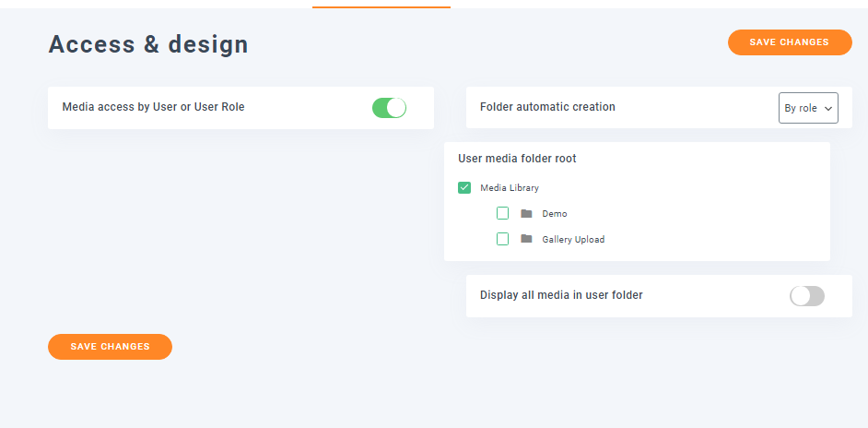
Task: Uncheck the Media Library checkbox
Action: click(464, 187)
